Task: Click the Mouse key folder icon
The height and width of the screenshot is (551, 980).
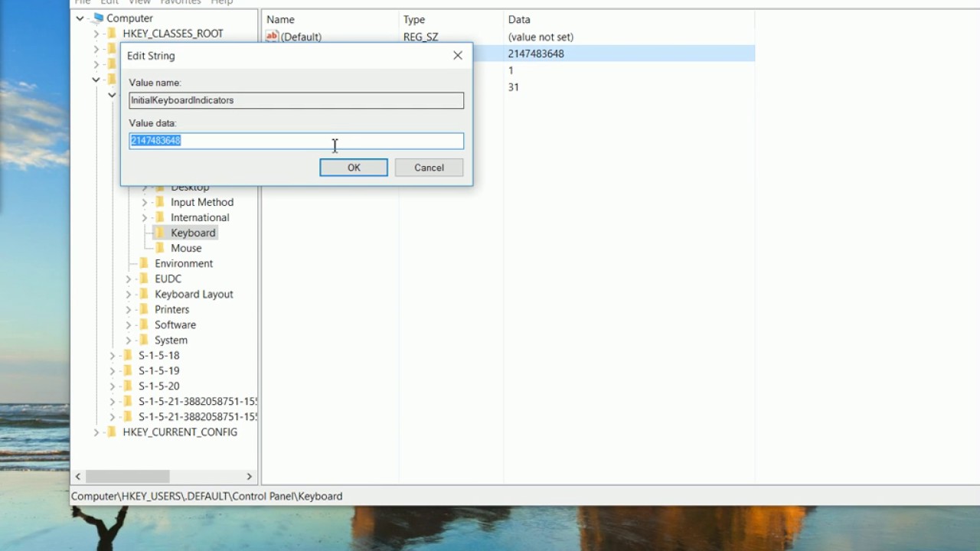Action: [159, 248]
